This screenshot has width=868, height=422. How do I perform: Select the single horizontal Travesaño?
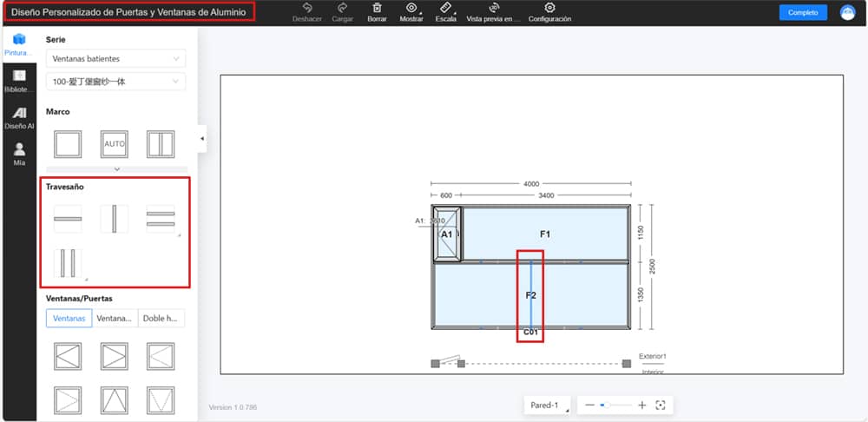(68, 219)
